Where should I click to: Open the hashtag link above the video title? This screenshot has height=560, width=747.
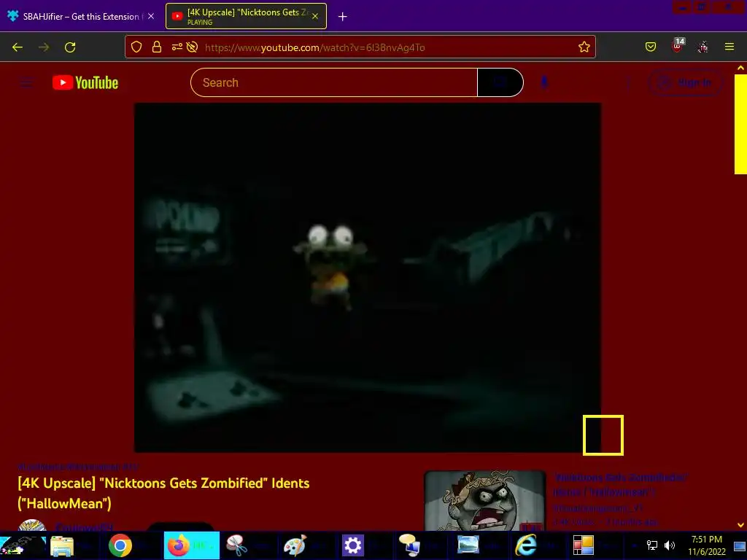[x=77, y=467]
